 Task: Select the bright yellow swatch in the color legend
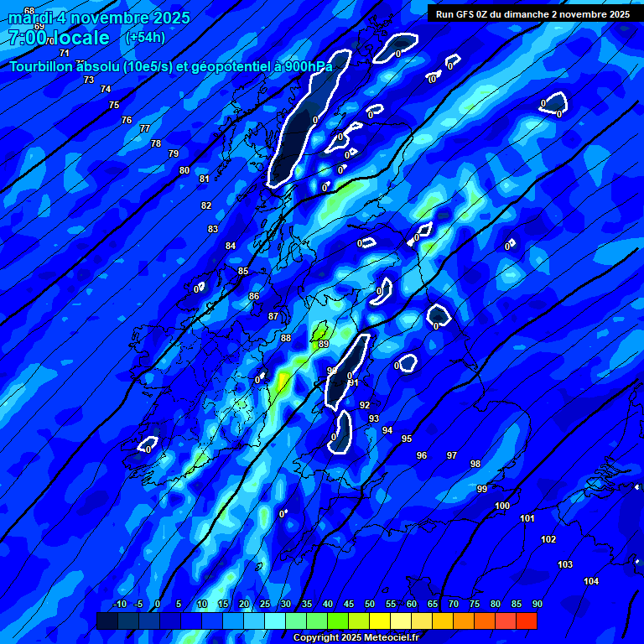[379, 621]
